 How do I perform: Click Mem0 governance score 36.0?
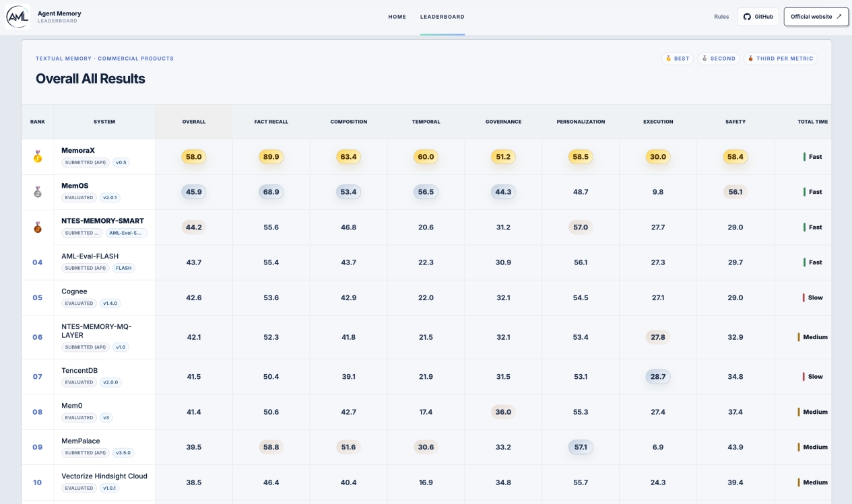pos(503,412)
